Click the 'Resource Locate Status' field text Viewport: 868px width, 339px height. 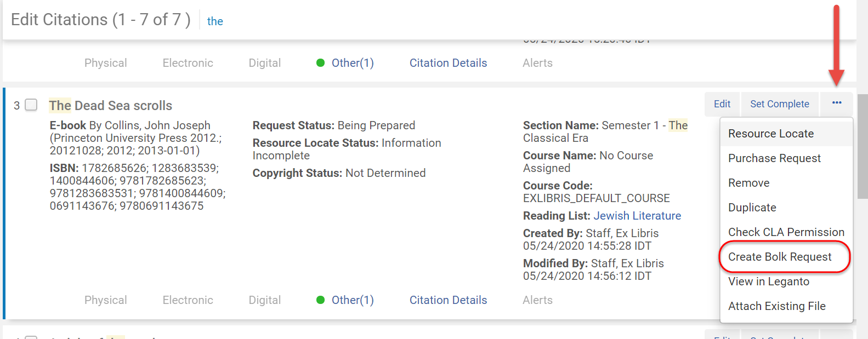click(347, 149)
